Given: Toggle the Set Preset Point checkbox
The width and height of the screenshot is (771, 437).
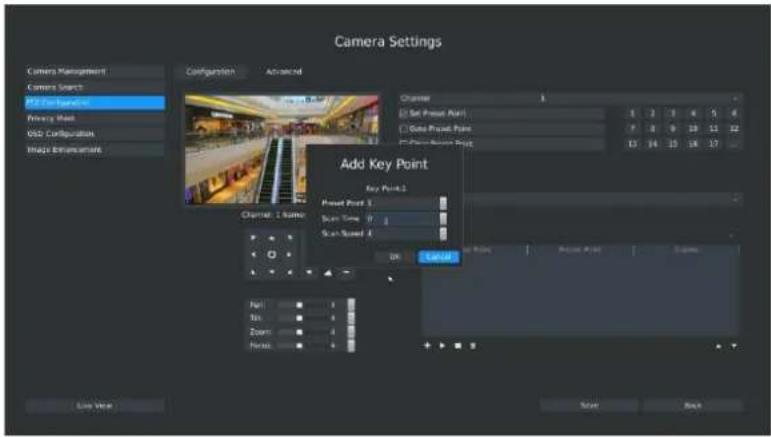Looking at the screenshot, I should pyautogui.click(x=404, y=114).
